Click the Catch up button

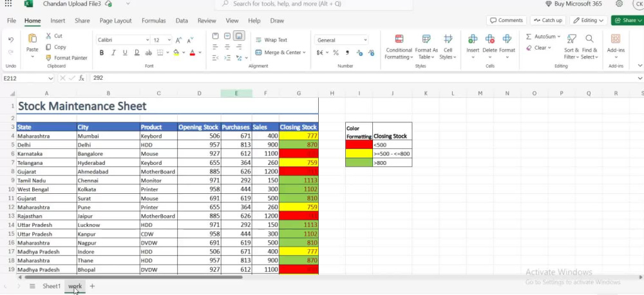click(548, 20)
